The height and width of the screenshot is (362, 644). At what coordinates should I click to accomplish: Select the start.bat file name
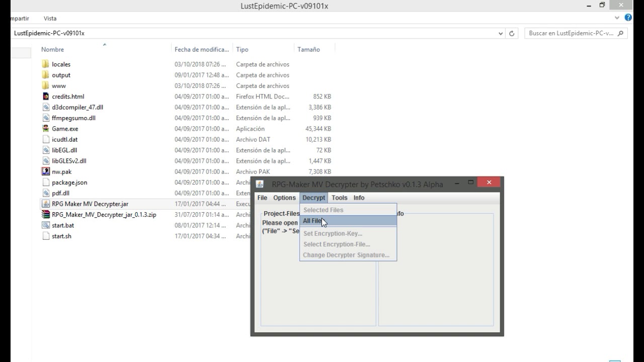click(x=63, y=225)
